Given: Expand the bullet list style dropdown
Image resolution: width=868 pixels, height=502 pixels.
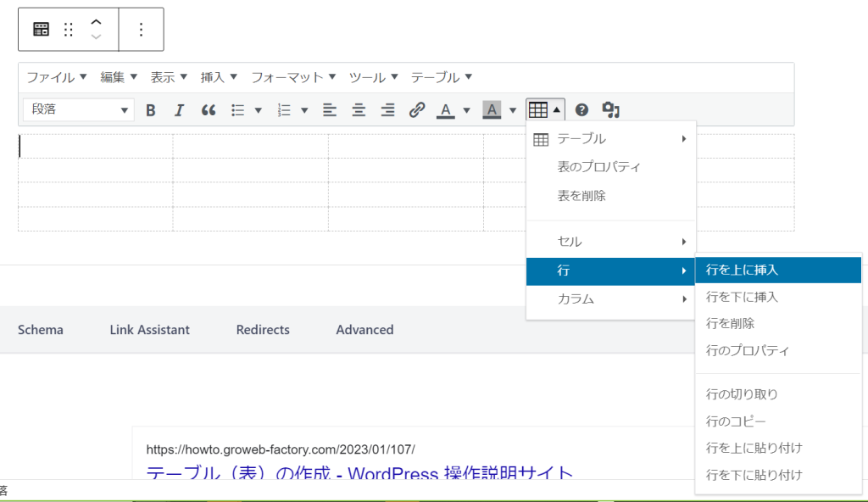Looking at the screenshot, I should (259, 110).
